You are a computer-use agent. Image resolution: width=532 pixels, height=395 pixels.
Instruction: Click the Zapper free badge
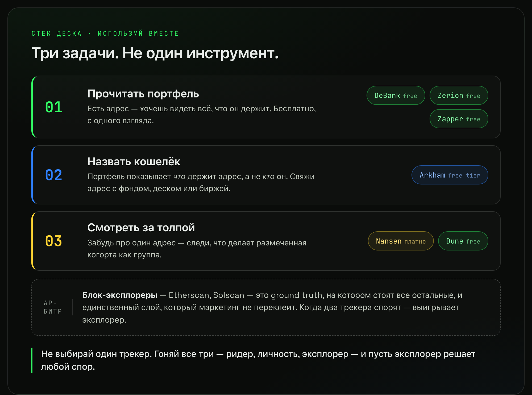click(x=459, y=119)
